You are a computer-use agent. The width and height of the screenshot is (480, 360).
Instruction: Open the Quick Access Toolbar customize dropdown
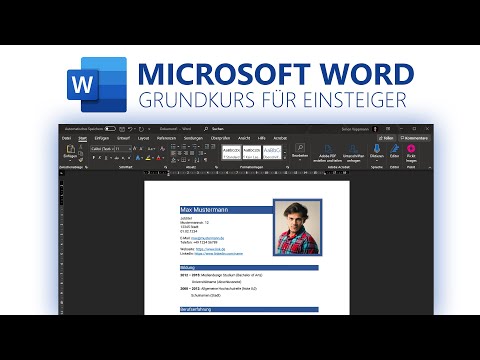(149, 129)
